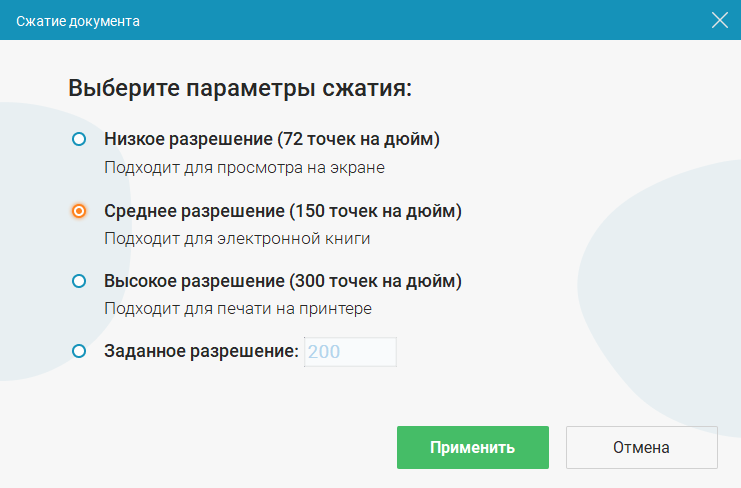Click the 'Подходит для просмотра на экране' description
Image resolution: width=741 pixels, height=488 pixels.
tap(245, 168)
